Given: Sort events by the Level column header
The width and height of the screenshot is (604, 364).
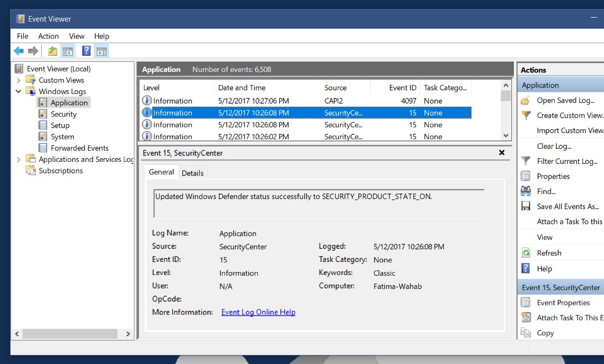Looking at the screenshot, I should [177, 87].
